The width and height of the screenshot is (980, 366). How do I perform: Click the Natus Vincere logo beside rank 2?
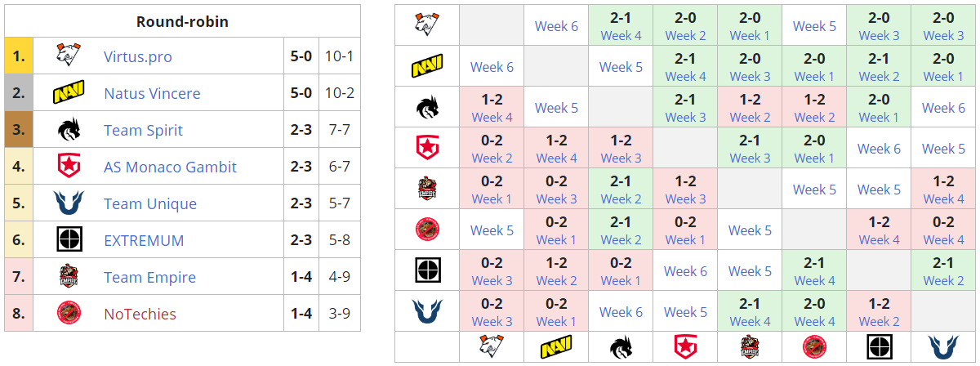(69, 94)
